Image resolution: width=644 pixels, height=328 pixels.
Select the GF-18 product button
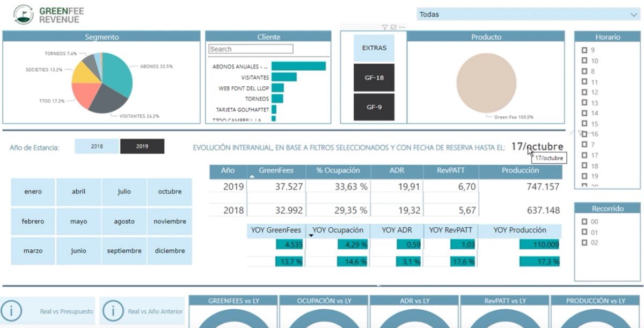coord(374,78)
